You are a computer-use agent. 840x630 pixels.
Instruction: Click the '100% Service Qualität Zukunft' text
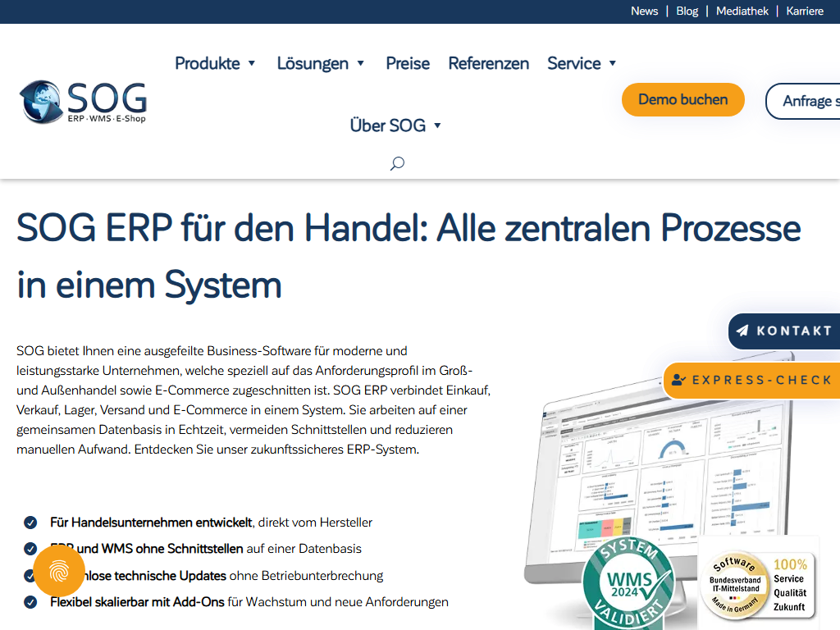[x=790, y=585]
